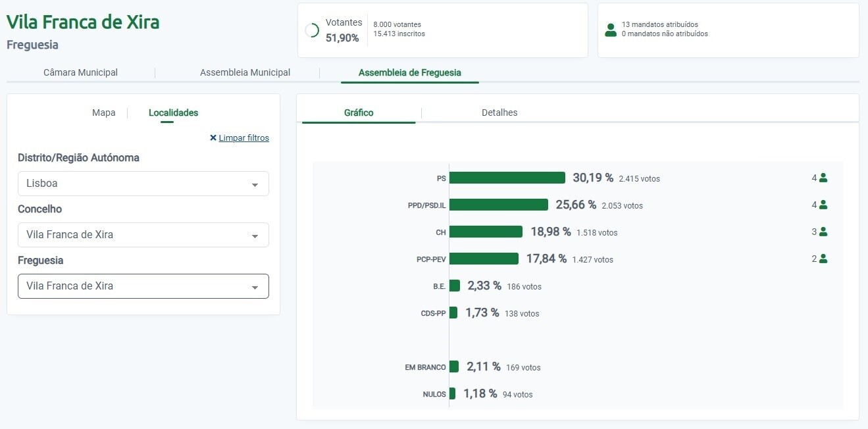
Task: Click the X icon beside Limpar filtros
Action: point(213,138)
